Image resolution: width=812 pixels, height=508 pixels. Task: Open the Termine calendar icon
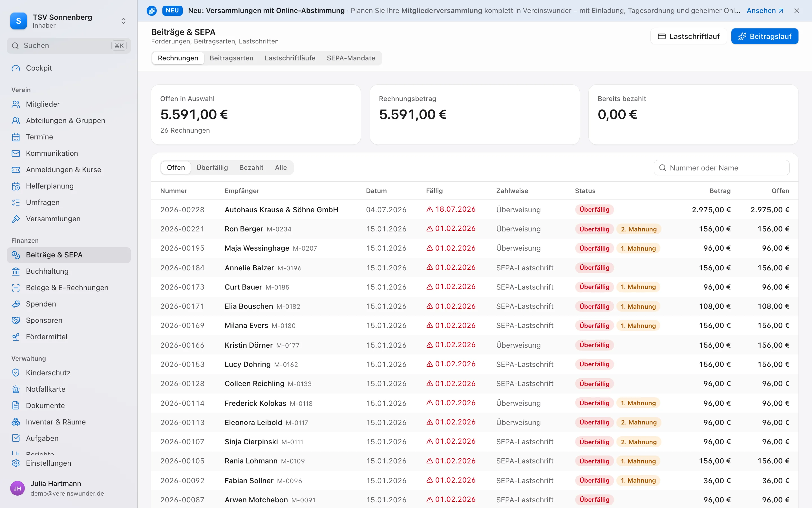[x=16, y=137]
